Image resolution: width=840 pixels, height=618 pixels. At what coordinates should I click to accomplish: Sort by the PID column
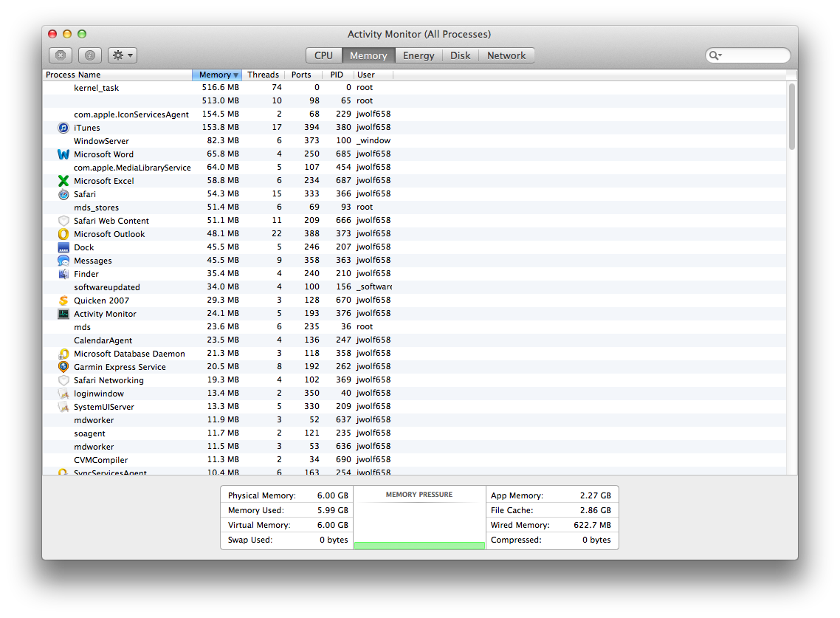(337, 75)
